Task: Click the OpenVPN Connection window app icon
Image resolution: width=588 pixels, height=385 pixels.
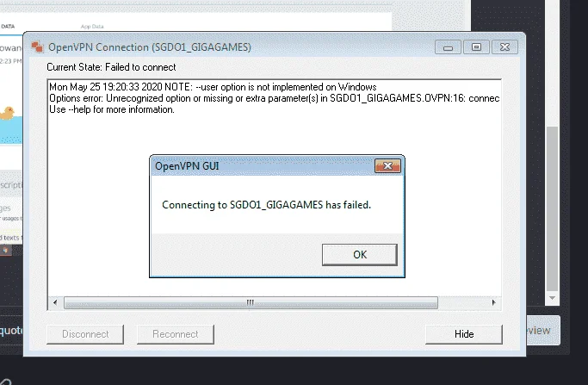Action: click(37, 47)
